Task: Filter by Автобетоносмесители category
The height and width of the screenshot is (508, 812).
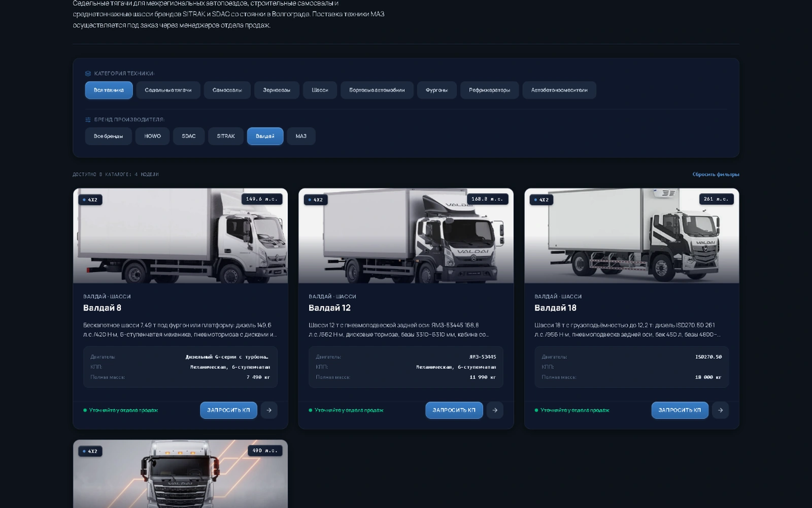Action: 559,90
